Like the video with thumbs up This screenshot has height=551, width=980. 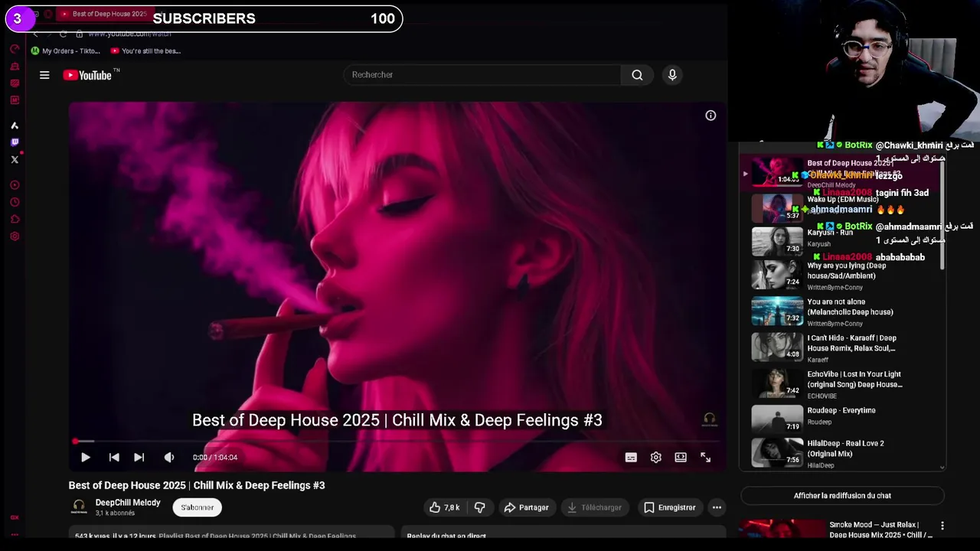(x=435, y=507)
